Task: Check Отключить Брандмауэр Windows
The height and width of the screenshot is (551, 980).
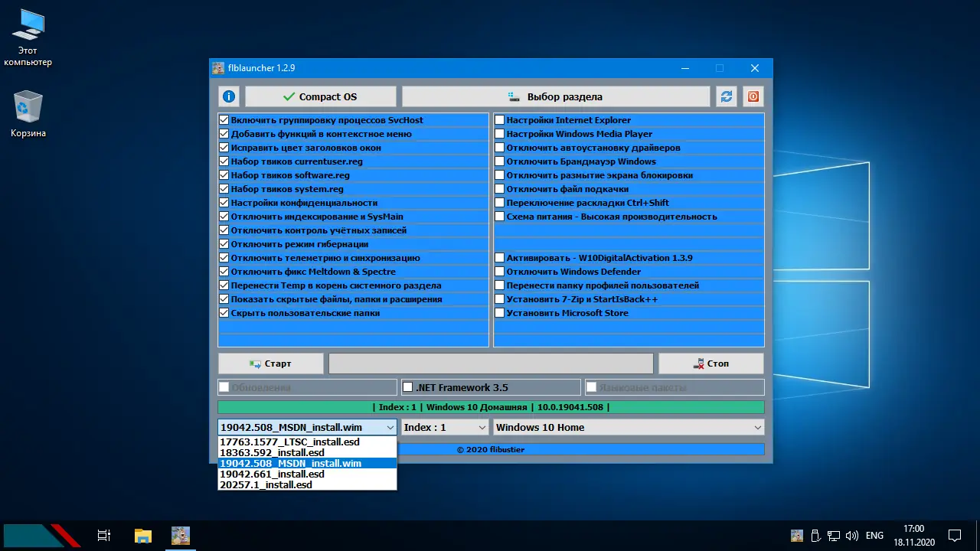Action: [x=500, y=161]
